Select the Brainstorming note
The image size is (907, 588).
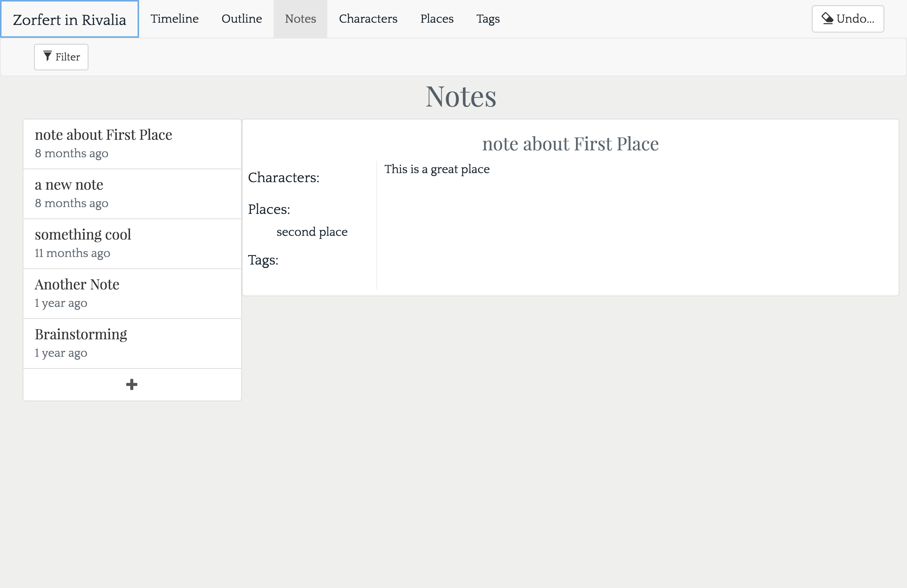(132, 344)
